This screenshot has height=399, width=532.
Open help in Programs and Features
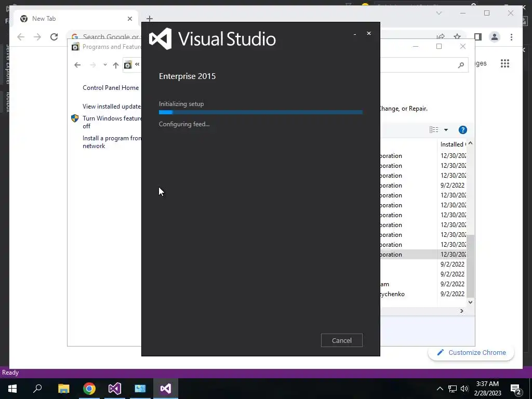coord(463,130)
